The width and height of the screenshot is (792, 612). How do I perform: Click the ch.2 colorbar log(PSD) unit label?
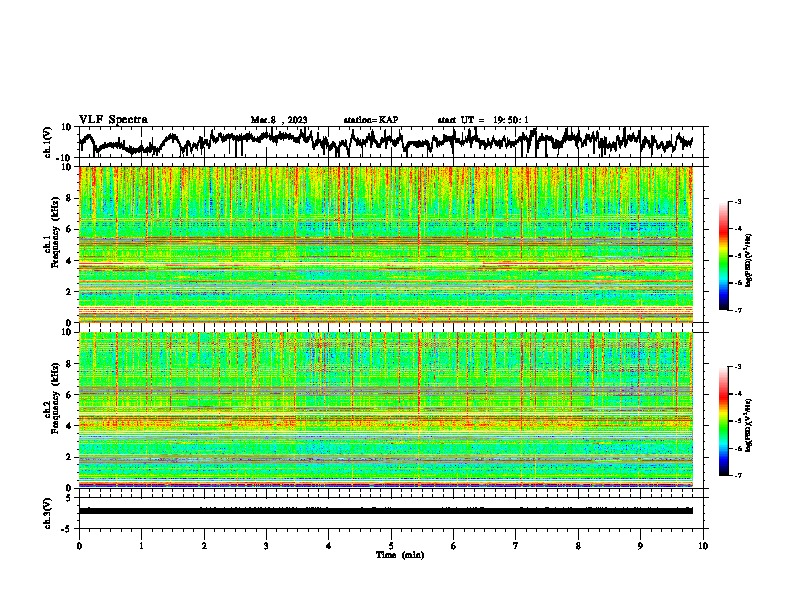click(749, 425)
